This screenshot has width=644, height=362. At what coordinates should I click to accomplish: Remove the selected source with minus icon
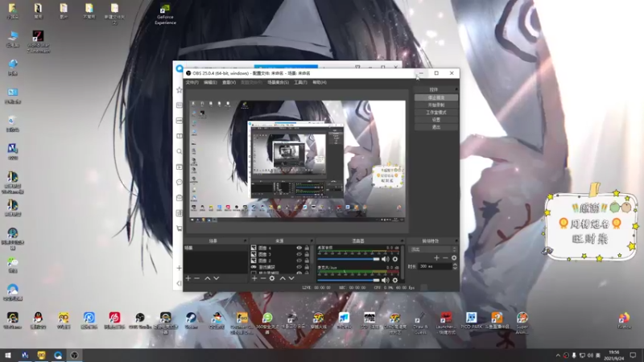263,278
